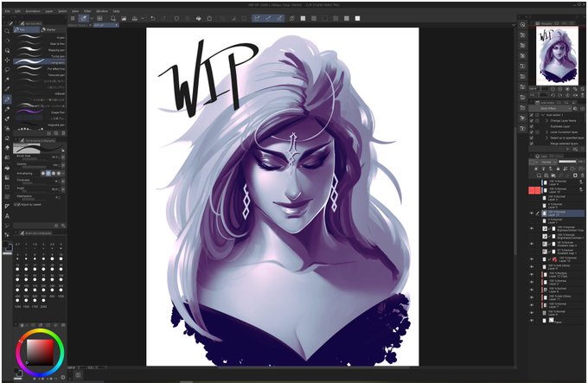Click the delete layer trash icon
The image size is (588, 383).
582,175
